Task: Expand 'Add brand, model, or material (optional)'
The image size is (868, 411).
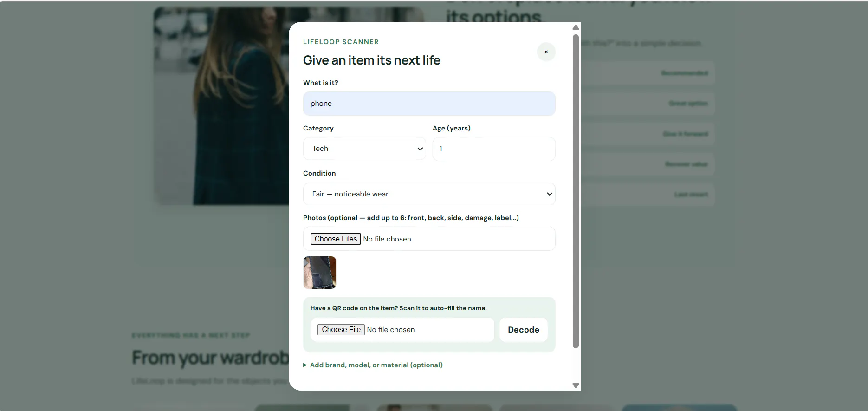Action: pos(373,365)
